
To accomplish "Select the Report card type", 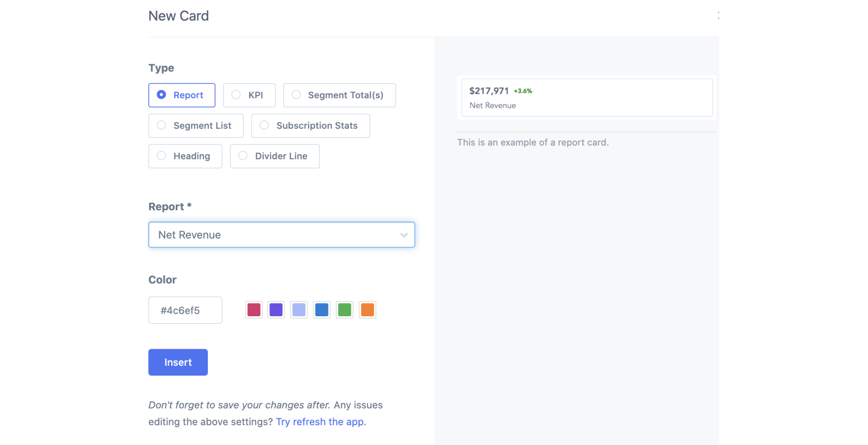I will point(182,95).
